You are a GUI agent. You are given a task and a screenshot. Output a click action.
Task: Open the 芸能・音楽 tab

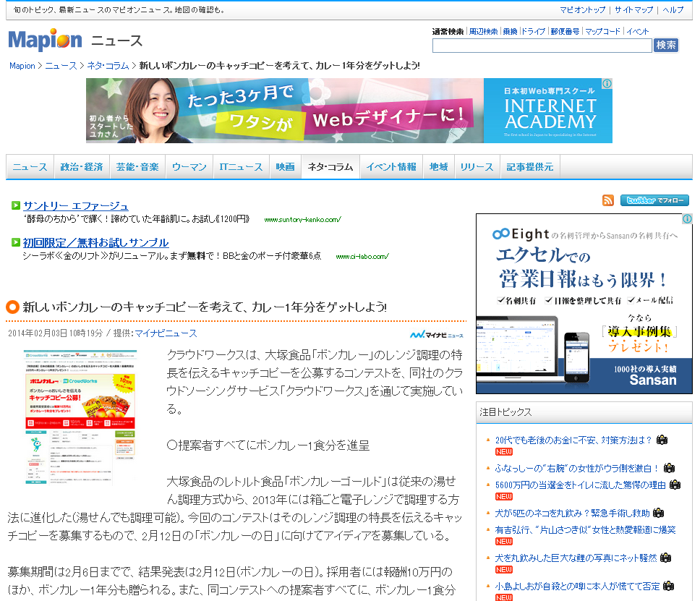[137, 167]
